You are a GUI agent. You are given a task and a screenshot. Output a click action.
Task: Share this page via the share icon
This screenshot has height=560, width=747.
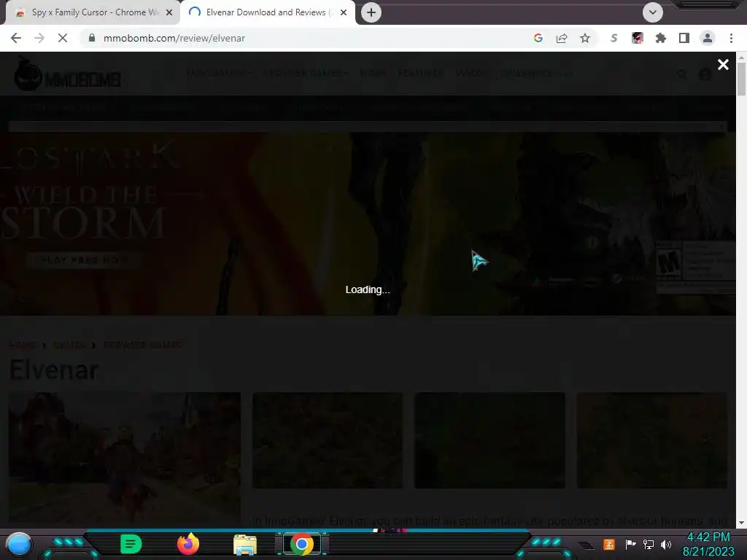pos(562,38)
